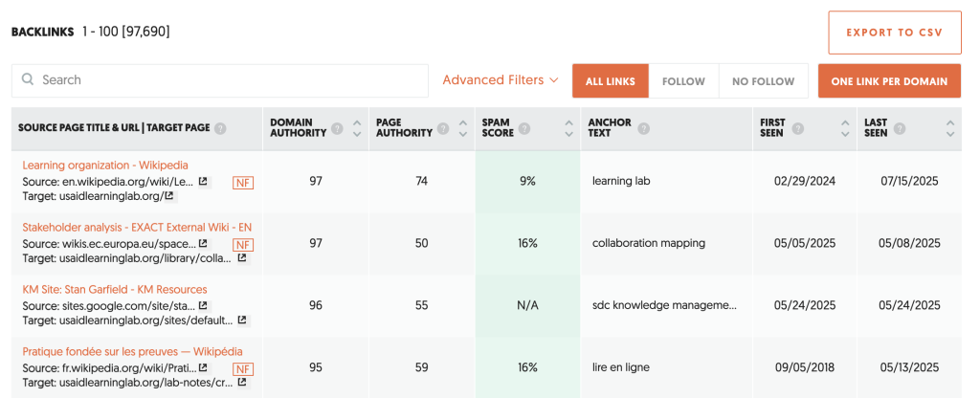Image resolution: width=980 pixels, height=398 pixels.
Task: Click the Export to CSV button
Action: 895,33
